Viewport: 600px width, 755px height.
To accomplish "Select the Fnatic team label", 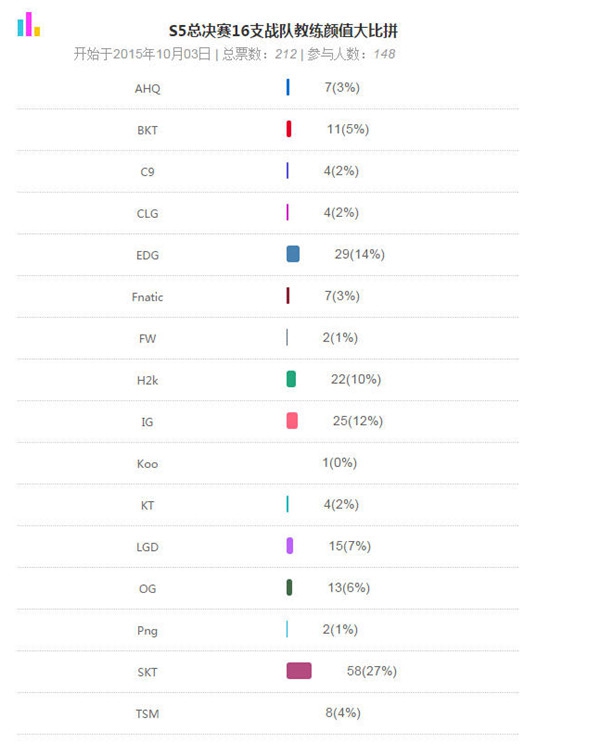I will pyautogui.click(x=147, y=297).
